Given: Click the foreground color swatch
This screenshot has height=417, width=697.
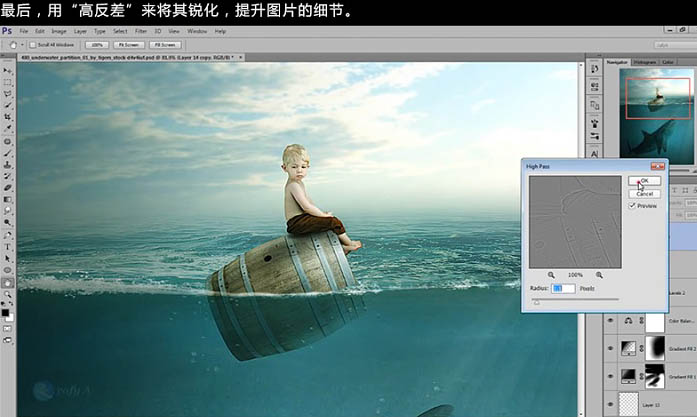Looking at the screenshot, I should 5,313.
